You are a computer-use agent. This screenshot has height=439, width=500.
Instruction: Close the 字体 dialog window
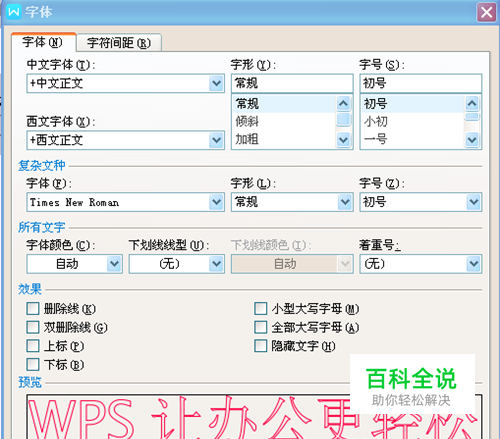[486, 13]
